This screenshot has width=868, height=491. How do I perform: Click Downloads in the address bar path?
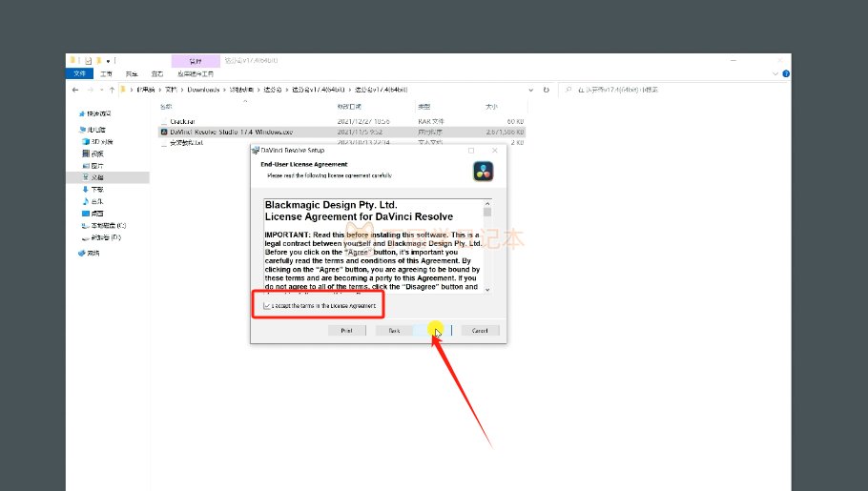pos(203,90)
